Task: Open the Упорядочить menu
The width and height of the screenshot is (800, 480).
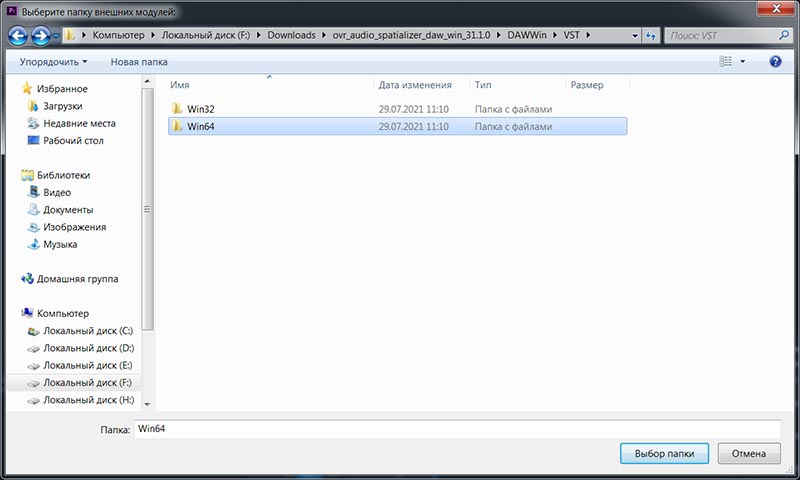Action: (53, 62)
